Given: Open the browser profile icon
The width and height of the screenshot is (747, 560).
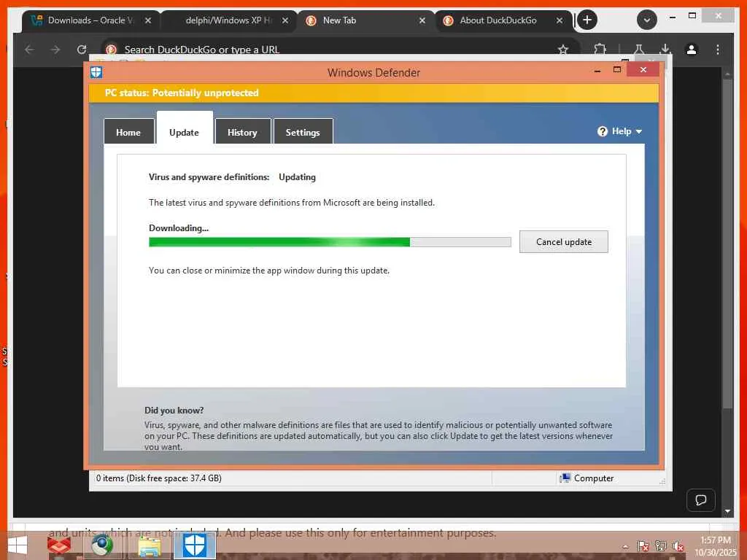Looking at the screenshot, I should 692,50.
